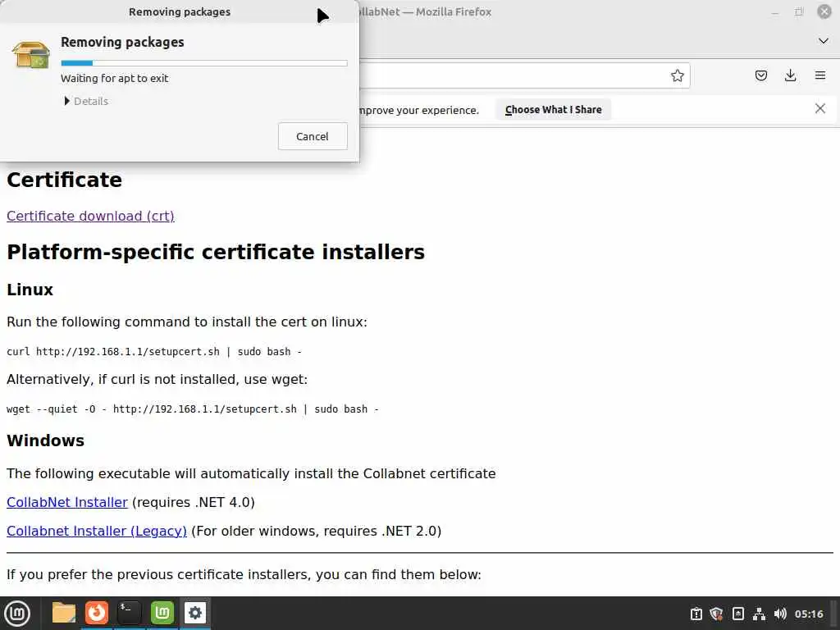This screenshot has height=630, width=840.
Task: Close the Firefox window
Action: point(824,11)
